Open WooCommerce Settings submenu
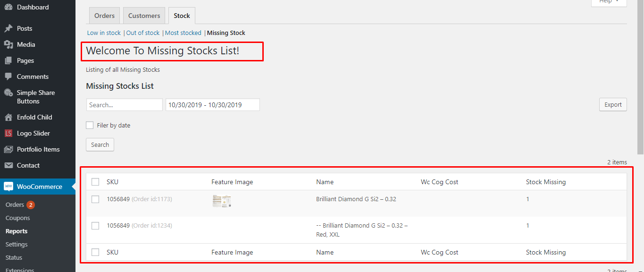644x272 pixels. [x=17, y=245]
